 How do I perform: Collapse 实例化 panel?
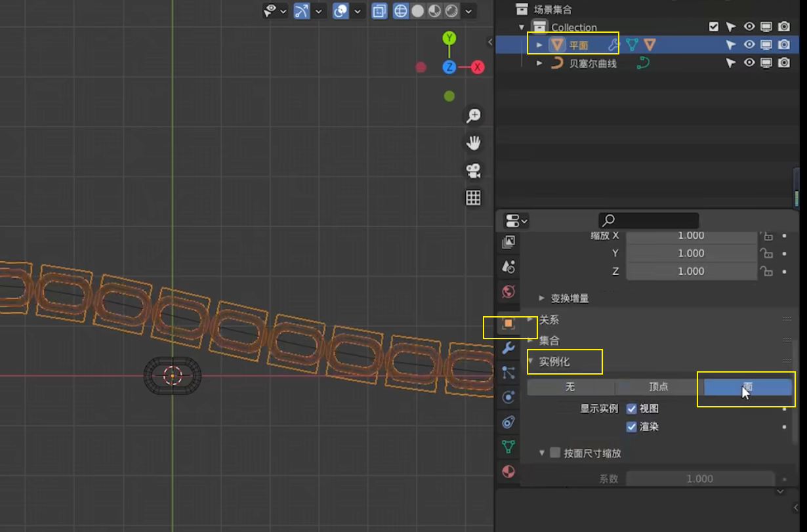(x=531, y=361)
